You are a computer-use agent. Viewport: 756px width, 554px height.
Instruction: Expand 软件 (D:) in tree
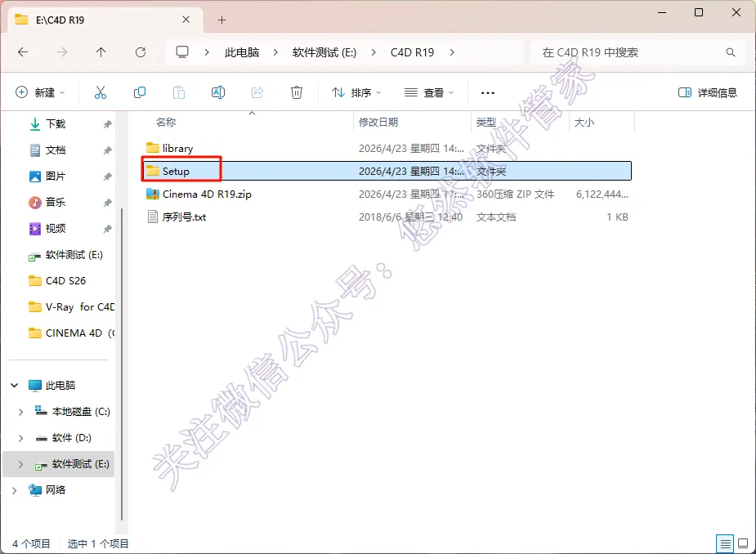click(x=20, y=438)
